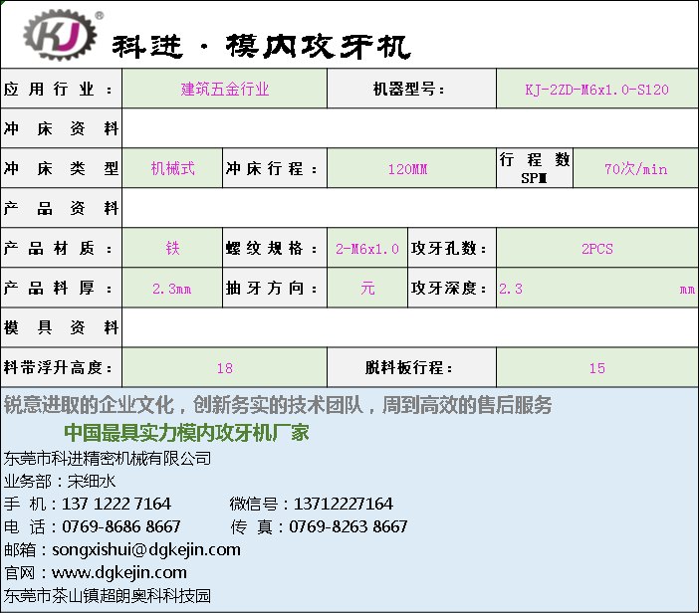Select the 脱料板行程 label cell
The height and width of the screenshot is (613, 700).
[x=411, y=367]
